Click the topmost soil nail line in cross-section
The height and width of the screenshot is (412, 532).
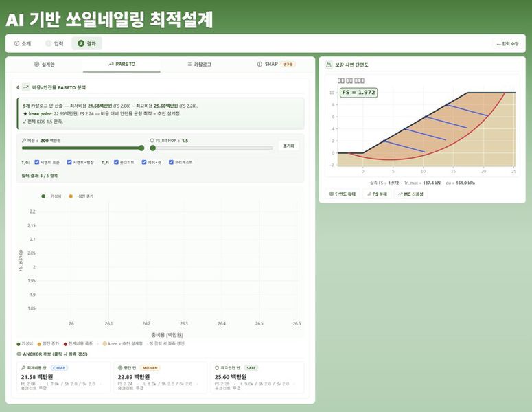467,110
